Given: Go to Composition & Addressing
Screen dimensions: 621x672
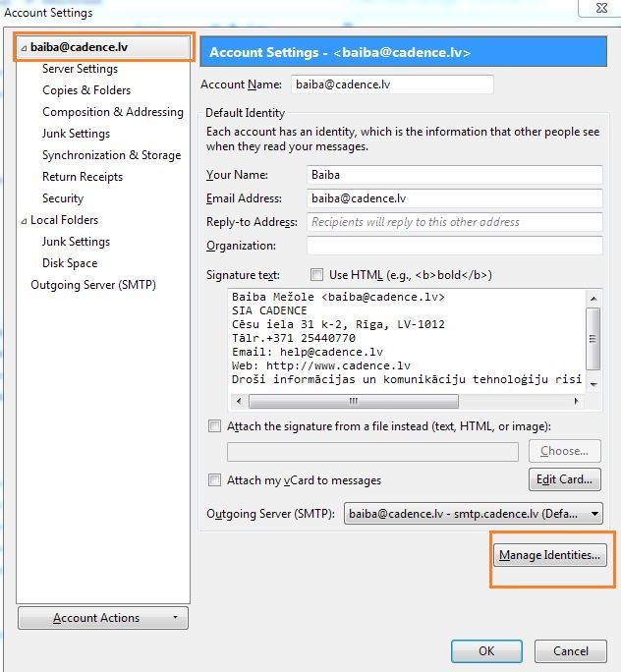Looking at the screenshot, I should pyautogui.click(x=112, y=112).
